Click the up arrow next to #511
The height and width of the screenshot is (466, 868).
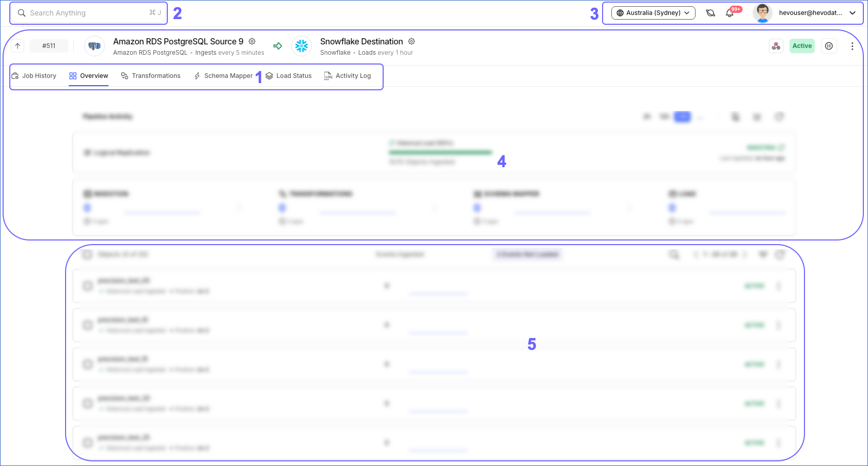click(x=18, y=46)
